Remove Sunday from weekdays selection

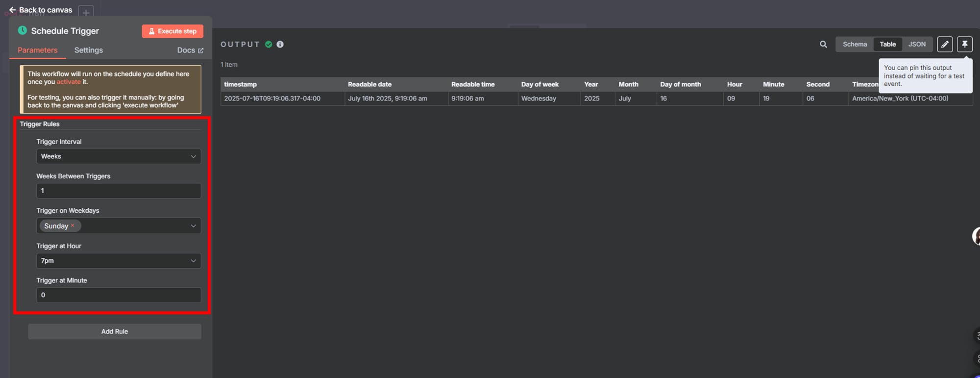[73, 226]
